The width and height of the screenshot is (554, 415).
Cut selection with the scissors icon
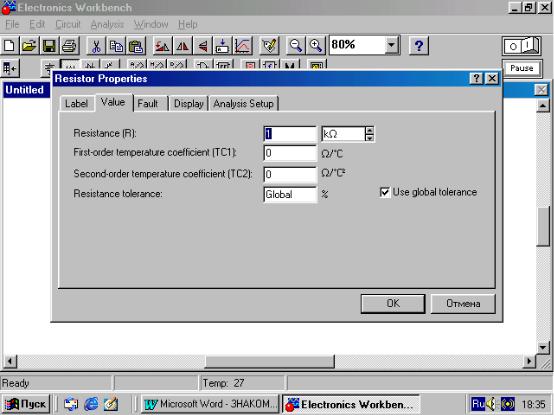pyautogui.click(x=96, y=46)
